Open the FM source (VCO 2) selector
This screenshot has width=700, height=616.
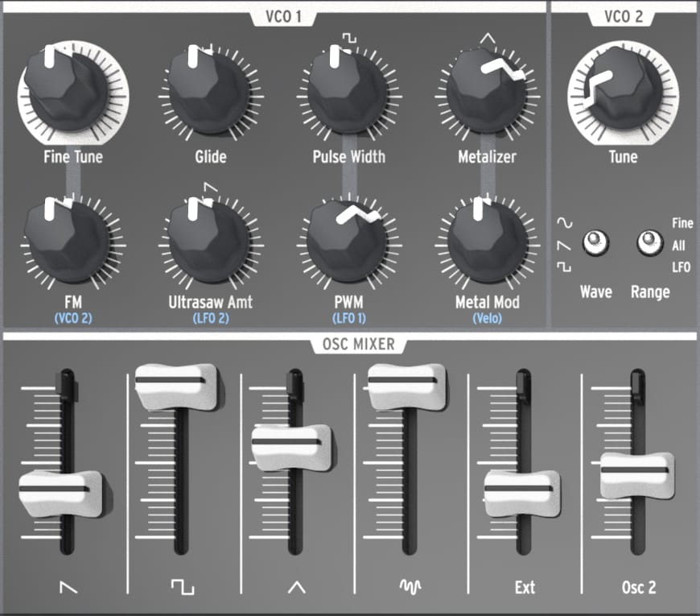click(x=72, y=319)
